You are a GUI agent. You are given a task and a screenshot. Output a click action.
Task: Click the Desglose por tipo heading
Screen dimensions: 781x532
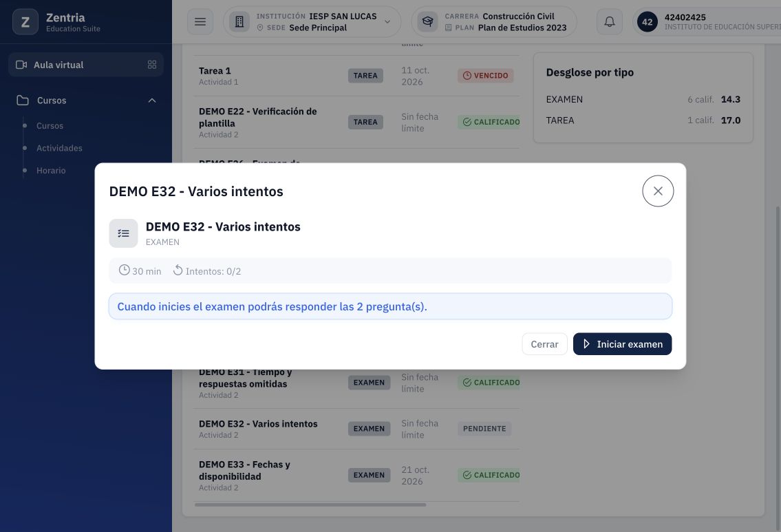[x=590, y=72]
